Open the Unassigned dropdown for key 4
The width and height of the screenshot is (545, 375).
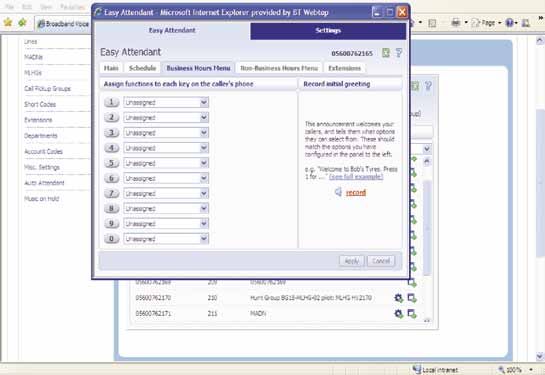click(x=166, y=148)
